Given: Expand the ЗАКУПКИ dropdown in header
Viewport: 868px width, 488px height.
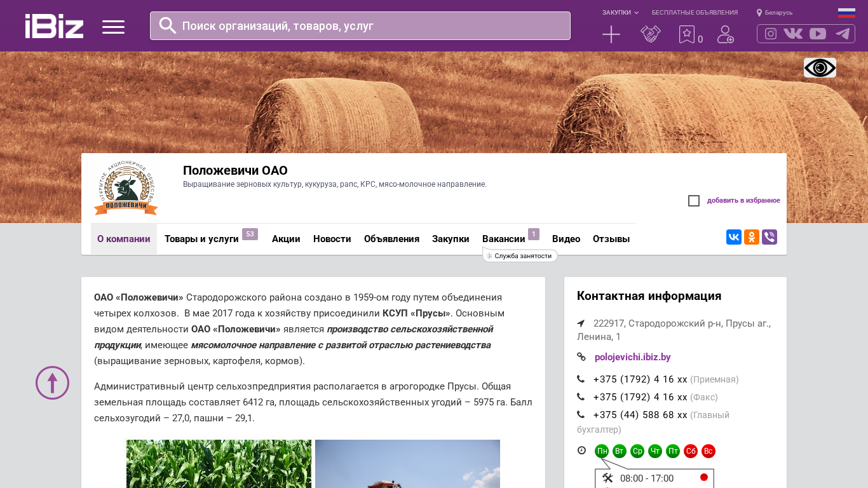Looking at the screenshot, I should (620, 13).
